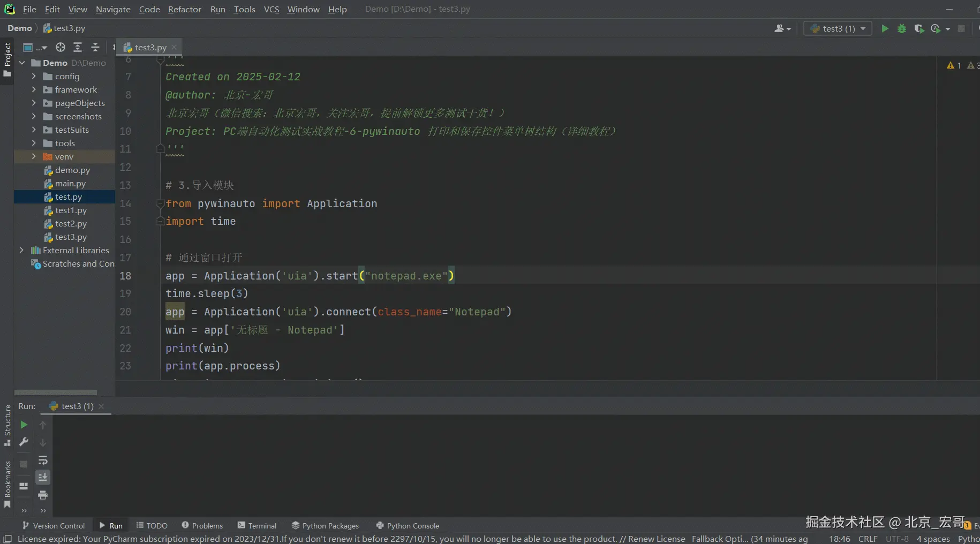Expand External Libraries node
980x544 pixels.
click(21, 250)
